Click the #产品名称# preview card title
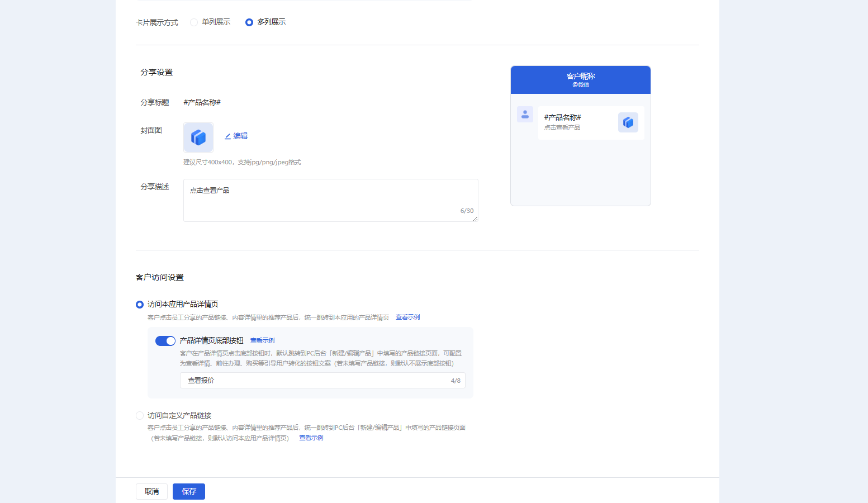868x503 pixels. coord(563,117)
